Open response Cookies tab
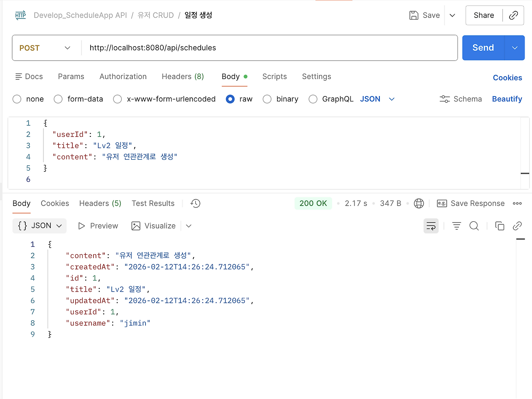The width and height of the screenshot is (532, 399). tap(55, 203)
